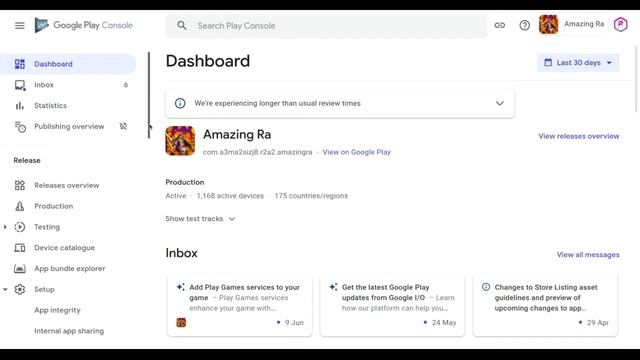Image resolution: width=640 pixels, height=360 pixels.
Task: Click View all messages link
Action: point(588,255)
